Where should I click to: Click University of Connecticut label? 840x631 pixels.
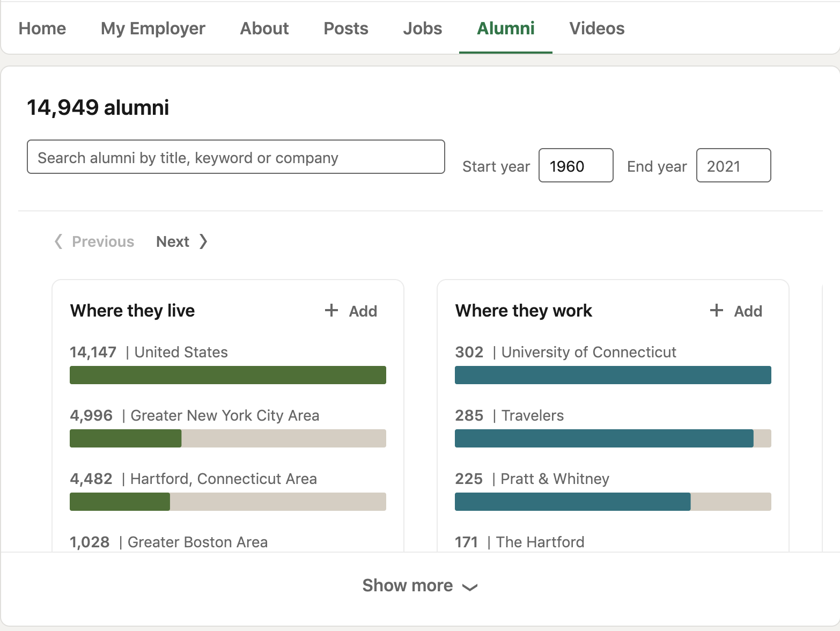click(x=588, y=352)
